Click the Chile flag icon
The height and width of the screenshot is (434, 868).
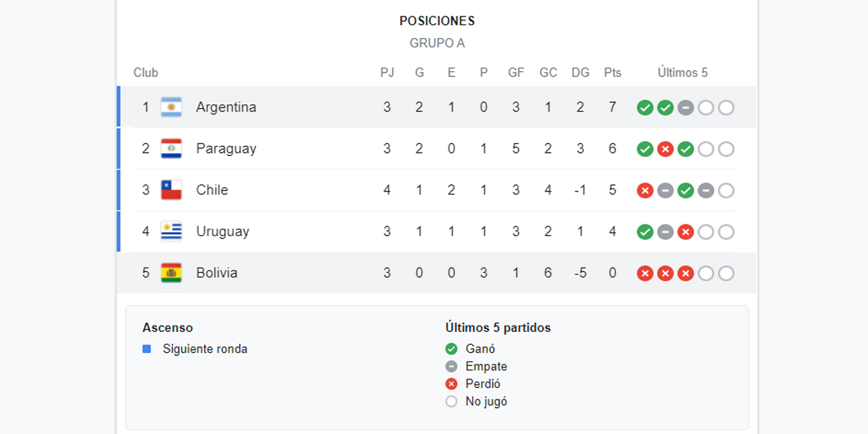tap(171, 190)
